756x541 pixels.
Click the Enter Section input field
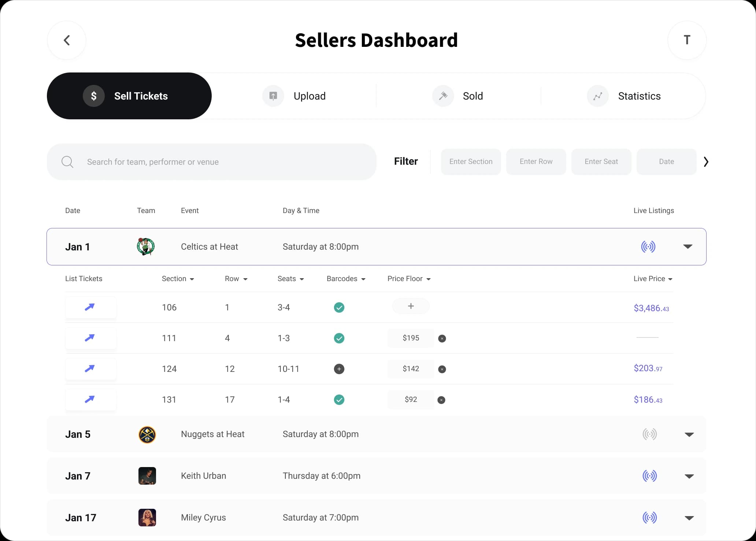[471, 161]
